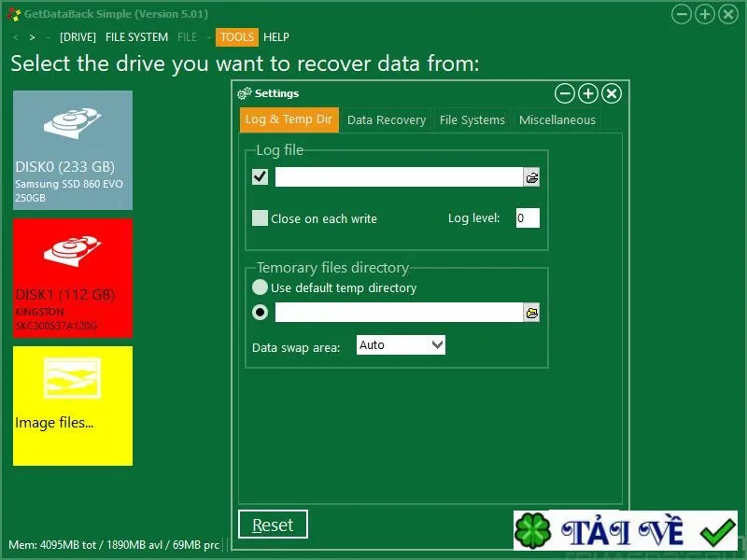
Task: Click the Reset button
Action: [273, 525]
